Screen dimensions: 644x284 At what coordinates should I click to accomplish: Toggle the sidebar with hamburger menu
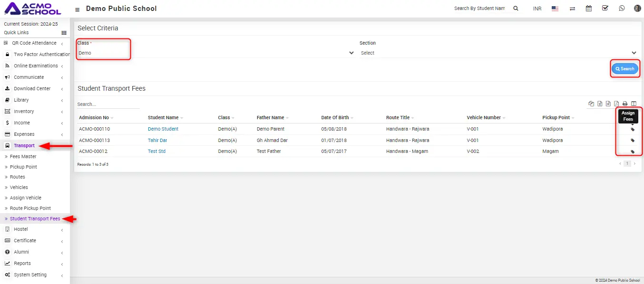click(78, 9)
